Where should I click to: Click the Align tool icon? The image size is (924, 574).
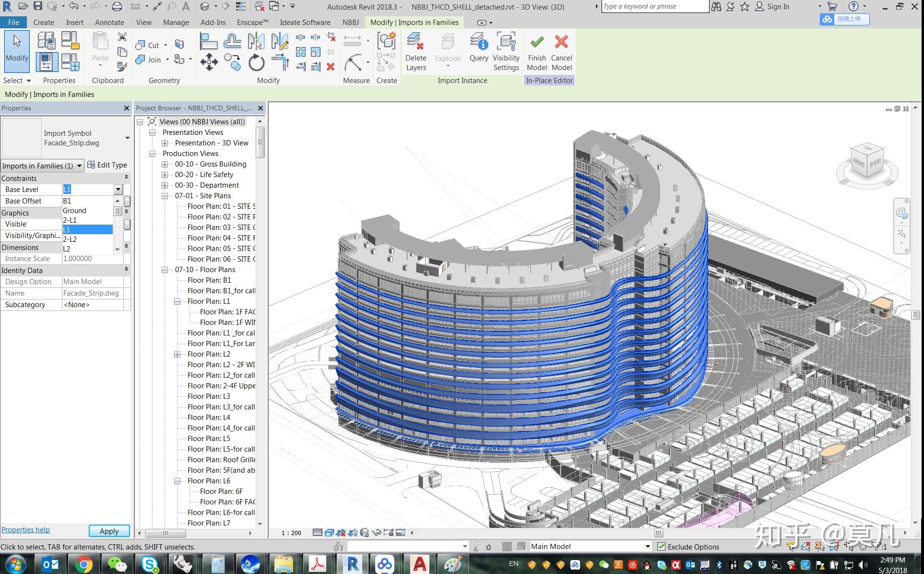pyautogui.click(x=209, y=41)
